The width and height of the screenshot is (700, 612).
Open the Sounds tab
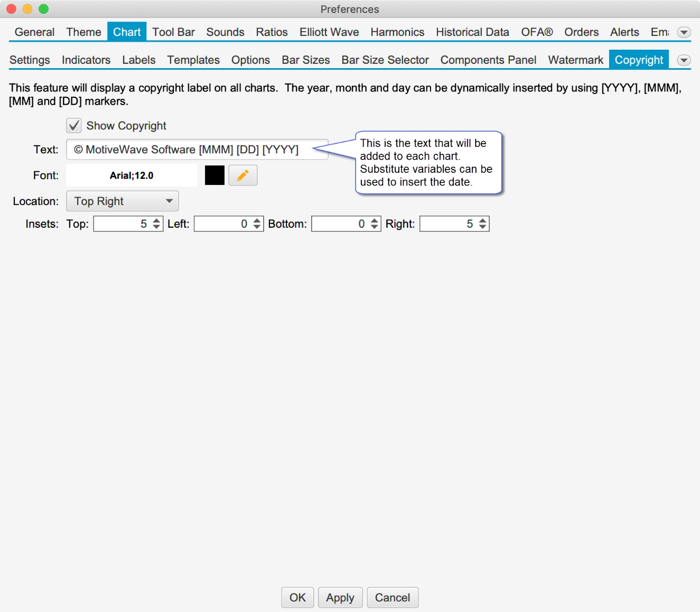coord(226,32)
